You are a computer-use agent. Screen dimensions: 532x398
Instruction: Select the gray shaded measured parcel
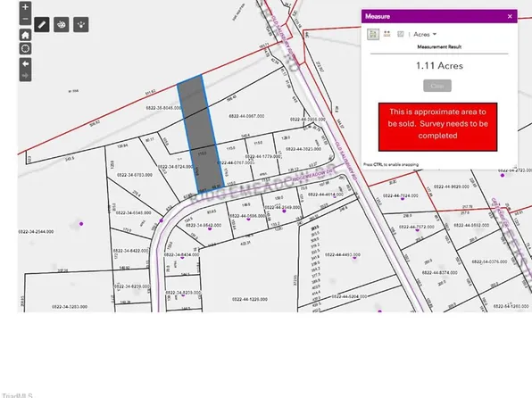(201, 135)
